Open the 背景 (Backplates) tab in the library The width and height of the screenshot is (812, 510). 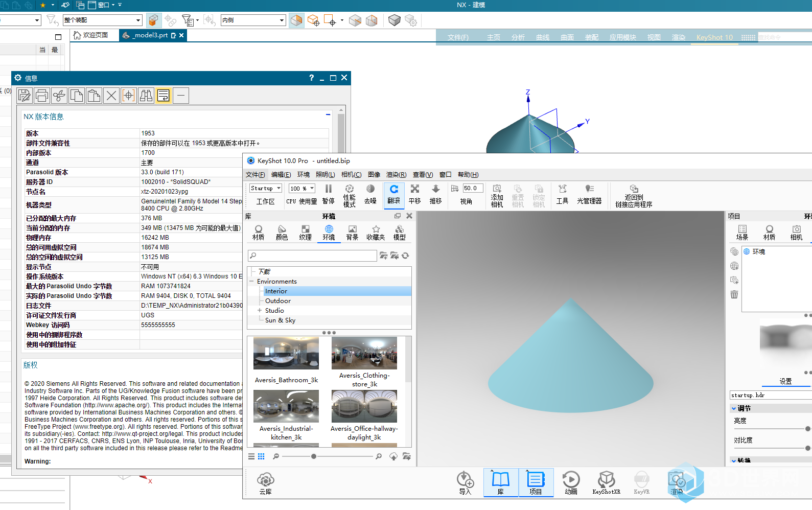(353, 233)
